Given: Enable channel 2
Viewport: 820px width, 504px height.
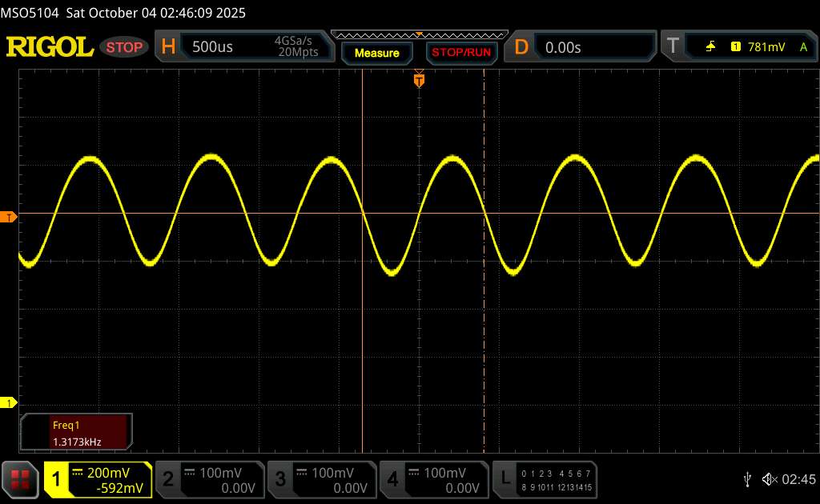Looking at the screenshot, I should [208, 479].
